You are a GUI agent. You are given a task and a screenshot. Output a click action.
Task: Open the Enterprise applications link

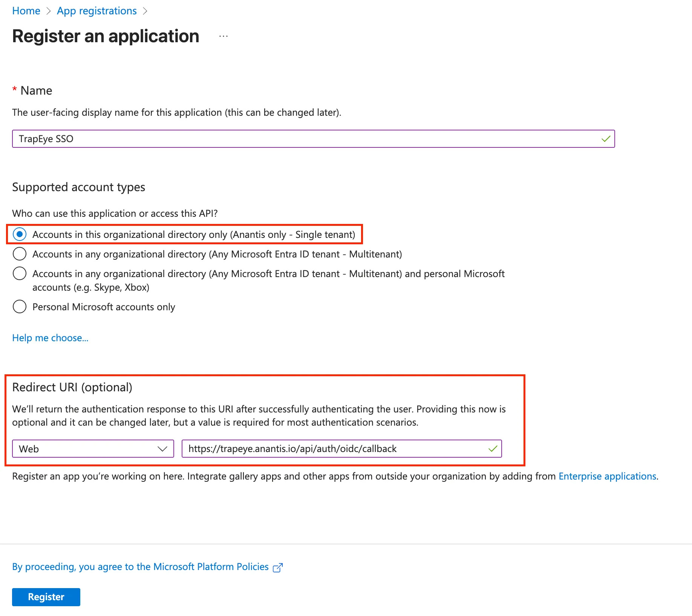click(608, 476)
